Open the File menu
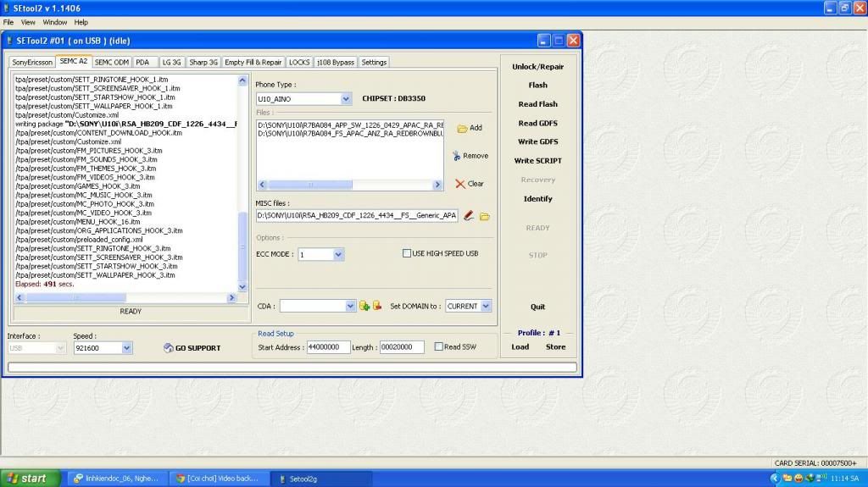This screenshot has height=487, width=868. pyautogui.click(x=8, y=22)
